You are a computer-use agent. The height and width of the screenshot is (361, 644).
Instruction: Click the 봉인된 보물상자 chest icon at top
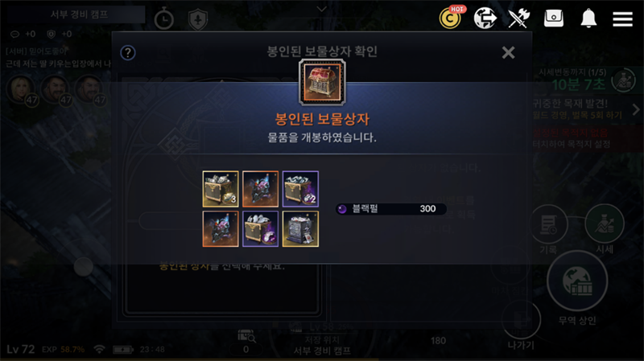[x=322, y=82]
